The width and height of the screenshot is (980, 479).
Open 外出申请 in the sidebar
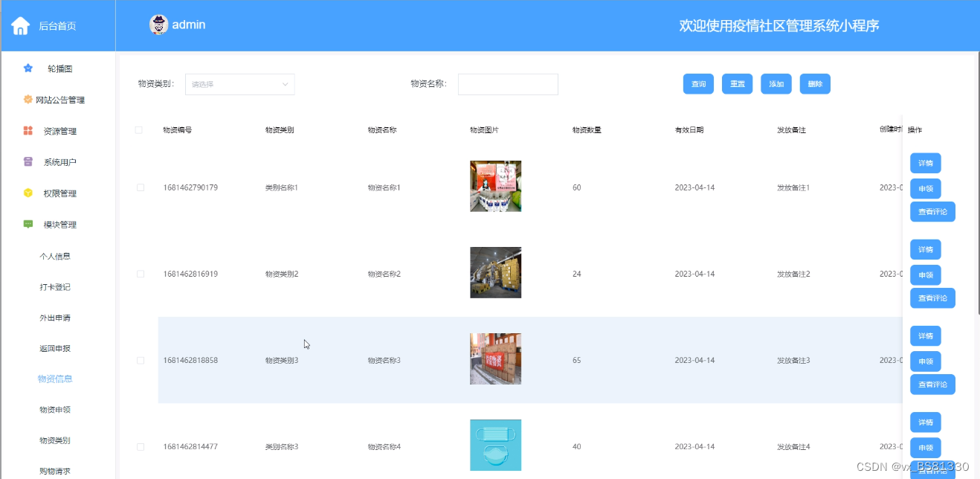[x=55, y=318]
